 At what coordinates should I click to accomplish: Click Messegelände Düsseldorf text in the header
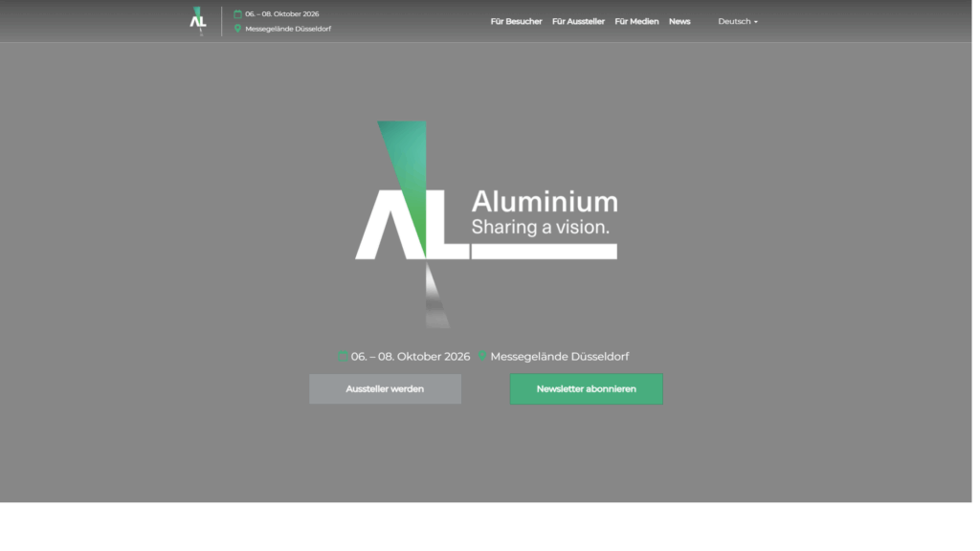288,29
